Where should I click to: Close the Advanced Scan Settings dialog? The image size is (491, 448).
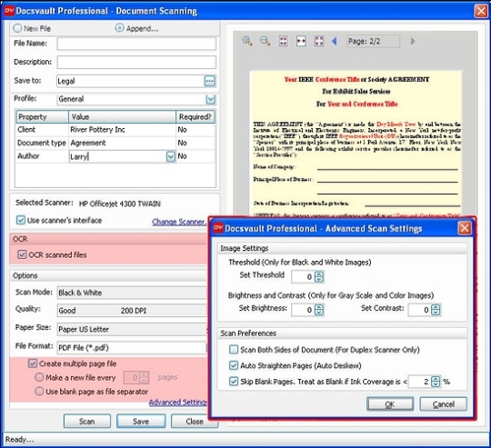pyautogui.click(x=465, y=228)
